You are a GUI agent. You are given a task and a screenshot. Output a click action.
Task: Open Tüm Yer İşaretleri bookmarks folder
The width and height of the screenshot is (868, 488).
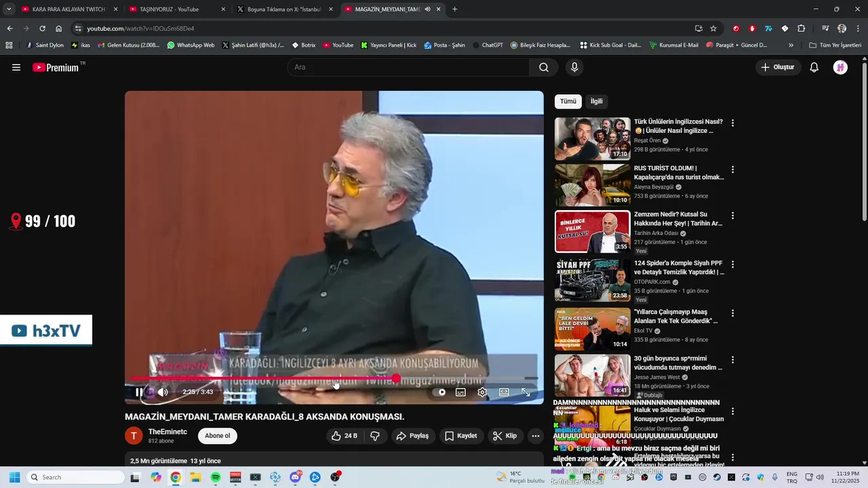coord(835,45)
